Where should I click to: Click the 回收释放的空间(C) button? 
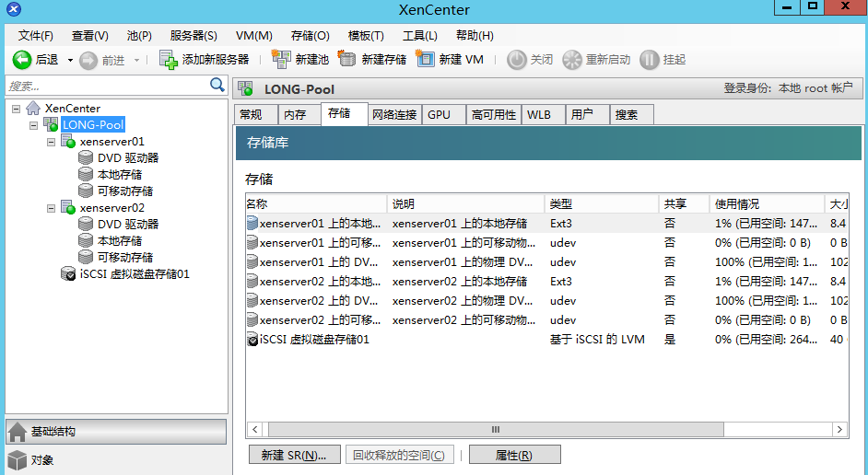tap(399, 455)
